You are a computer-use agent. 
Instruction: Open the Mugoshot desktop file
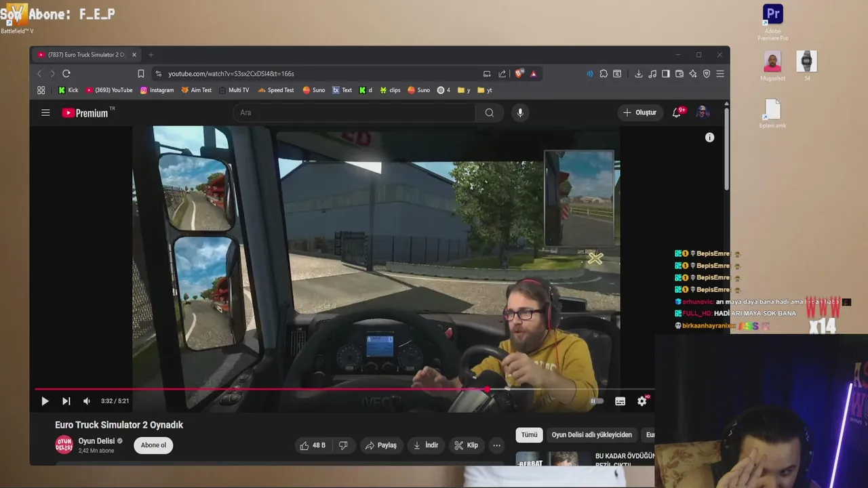click(x=772, y=66)
